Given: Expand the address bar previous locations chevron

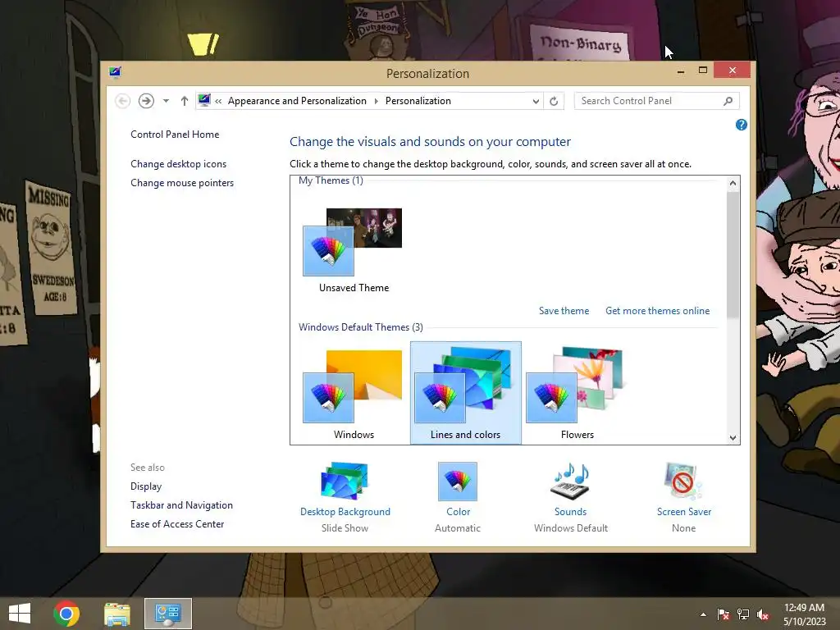Looking at the screenshot, I should coord(535,101).
